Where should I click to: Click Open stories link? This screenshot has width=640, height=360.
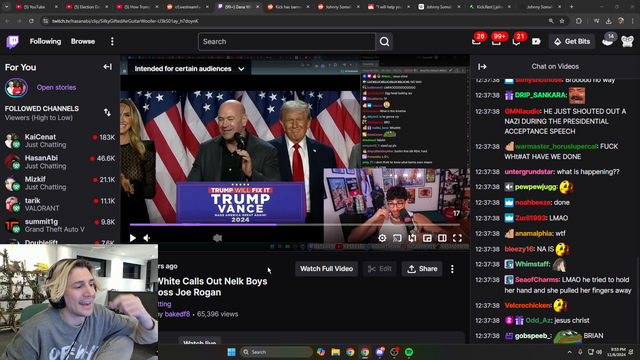tap(56, 87)
